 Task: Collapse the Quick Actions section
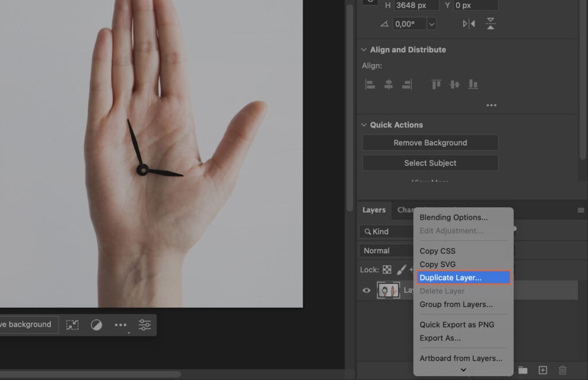(363, 125)
